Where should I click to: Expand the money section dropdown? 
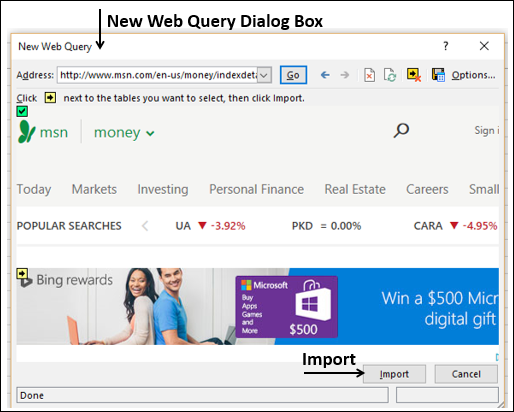[x=150, y=134]
